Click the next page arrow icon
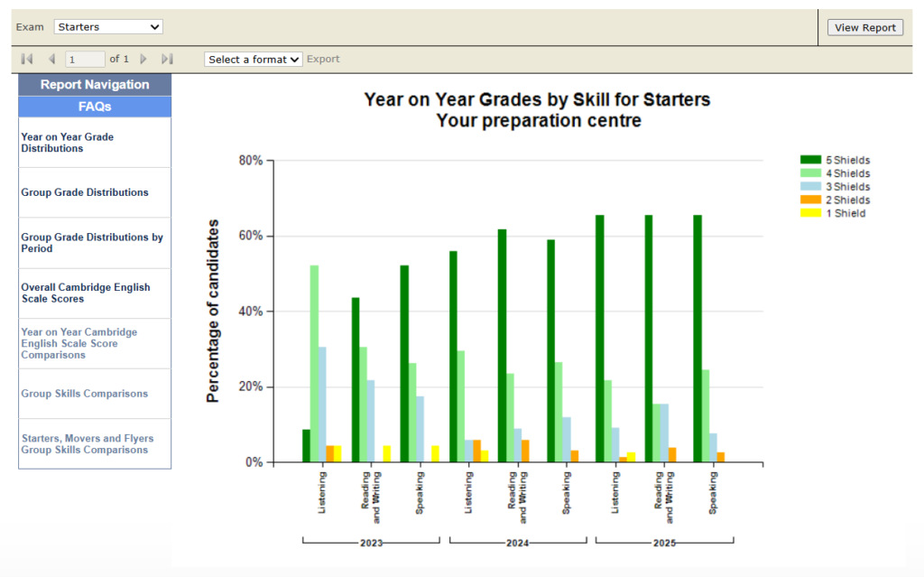924x577 pixels. tap(143, 58)
